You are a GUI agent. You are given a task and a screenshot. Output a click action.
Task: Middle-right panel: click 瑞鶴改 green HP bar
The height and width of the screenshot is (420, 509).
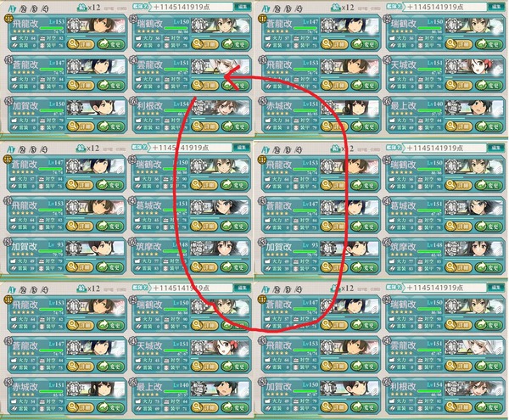(x=429, y=170)
